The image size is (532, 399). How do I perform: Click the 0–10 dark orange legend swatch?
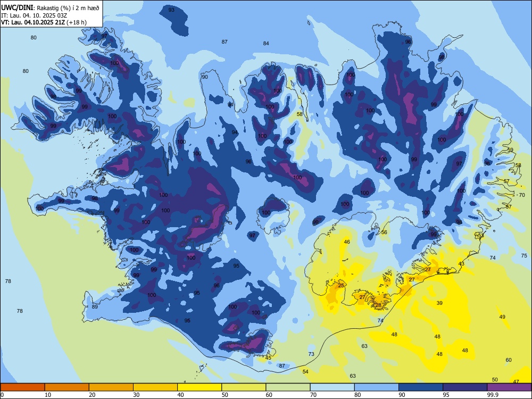tap(22, 387)
